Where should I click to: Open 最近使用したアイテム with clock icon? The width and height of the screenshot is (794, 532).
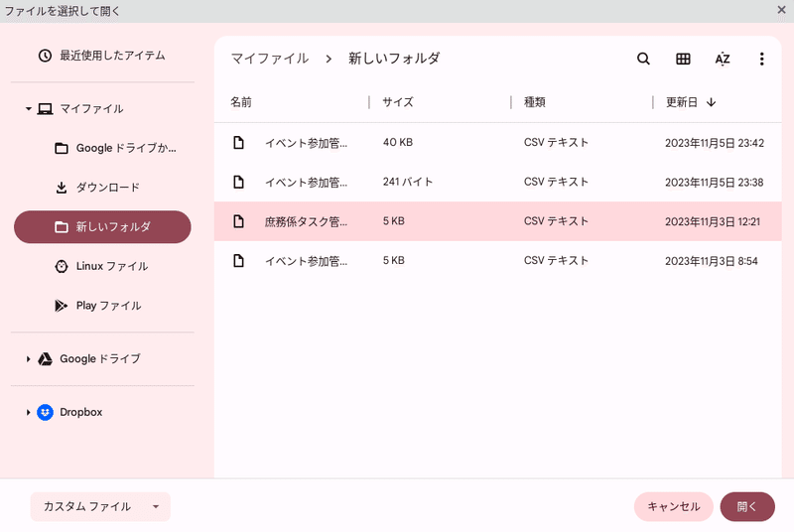(x=102, y=56)
